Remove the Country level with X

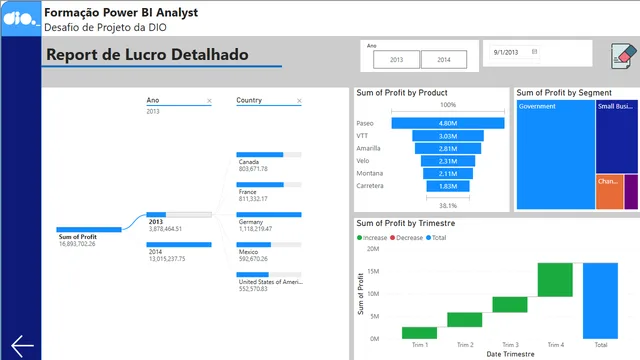tap(299, 100)
